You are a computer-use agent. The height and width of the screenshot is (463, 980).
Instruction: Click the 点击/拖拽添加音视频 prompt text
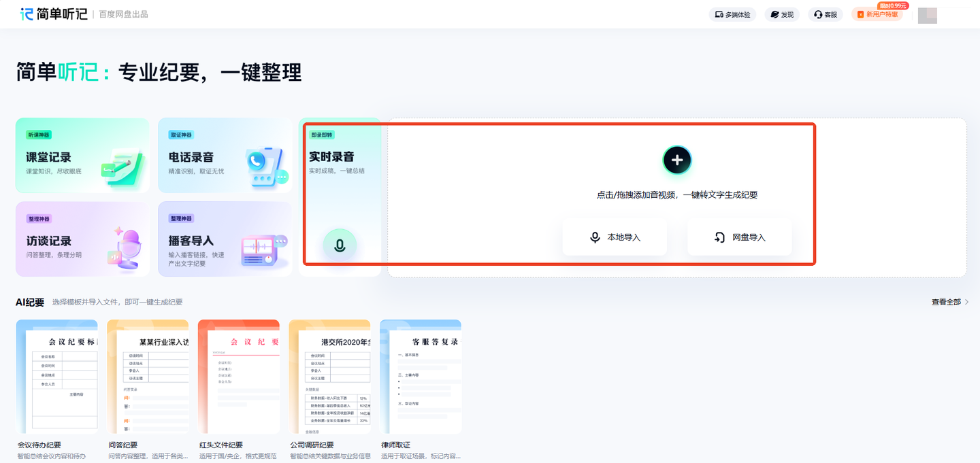click(x=677, y=195)
